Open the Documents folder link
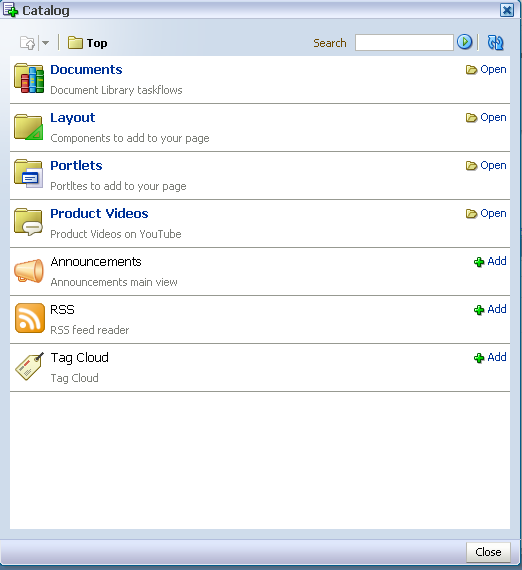 click(486, 69)
